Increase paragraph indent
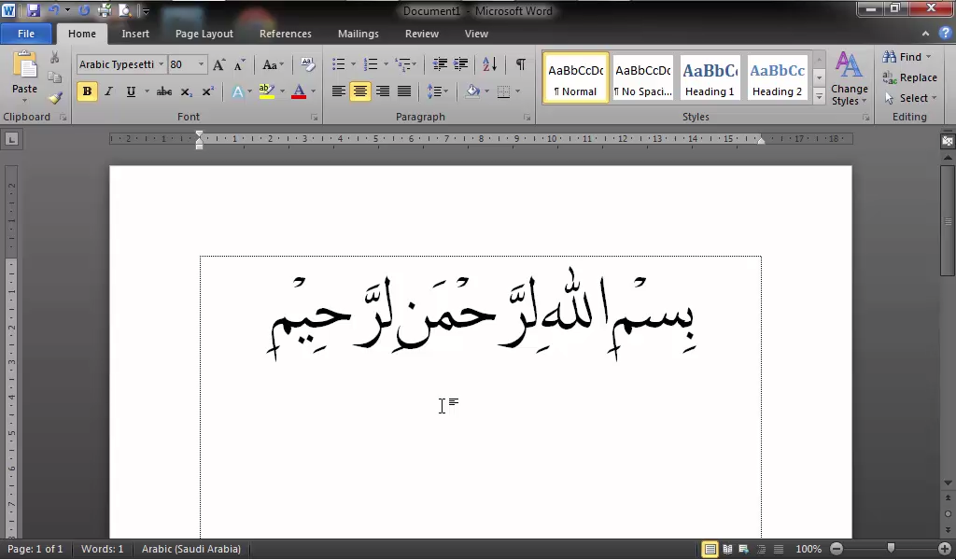The image size is (956, 560). 461,64
